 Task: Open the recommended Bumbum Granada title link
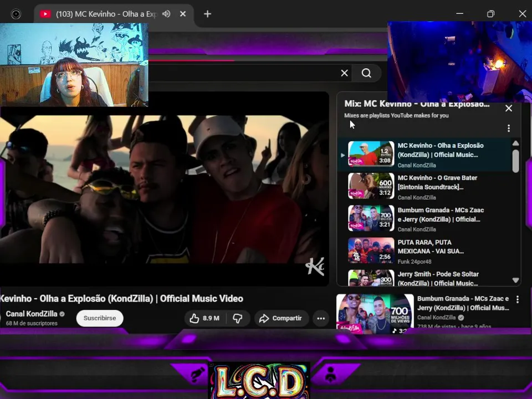click(463, 303)
